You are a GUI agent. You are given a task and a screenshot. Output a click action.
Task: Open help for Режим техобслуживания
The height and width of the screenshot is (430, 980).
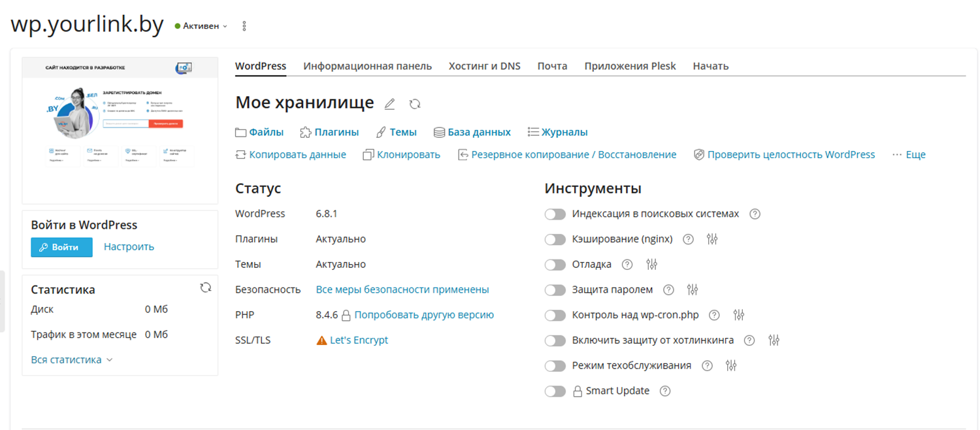(707, 366)
